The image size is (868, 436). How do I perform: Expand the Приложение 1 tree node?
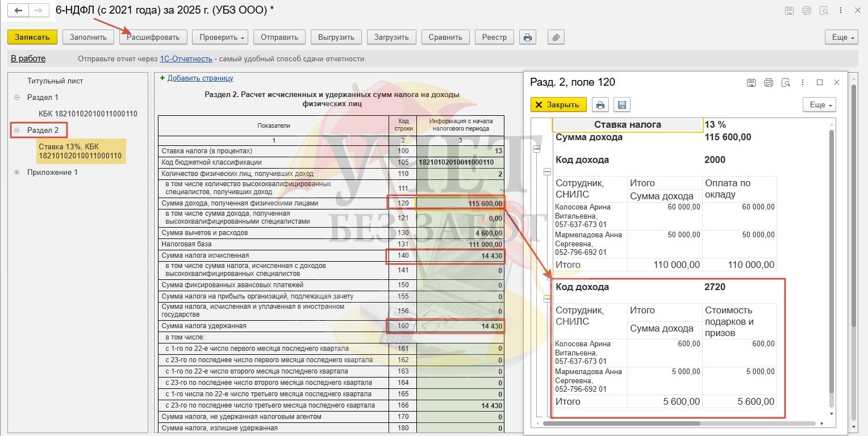click(x=16, y=173)
